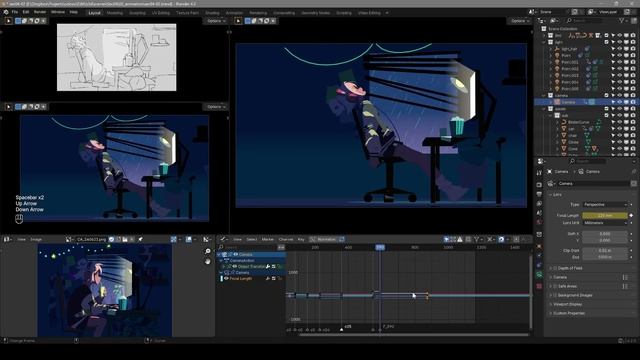Viewport: 640px width, 360px height.
Task: Toggle eye visibility for BezierCurve
Action: coord(619,122)
